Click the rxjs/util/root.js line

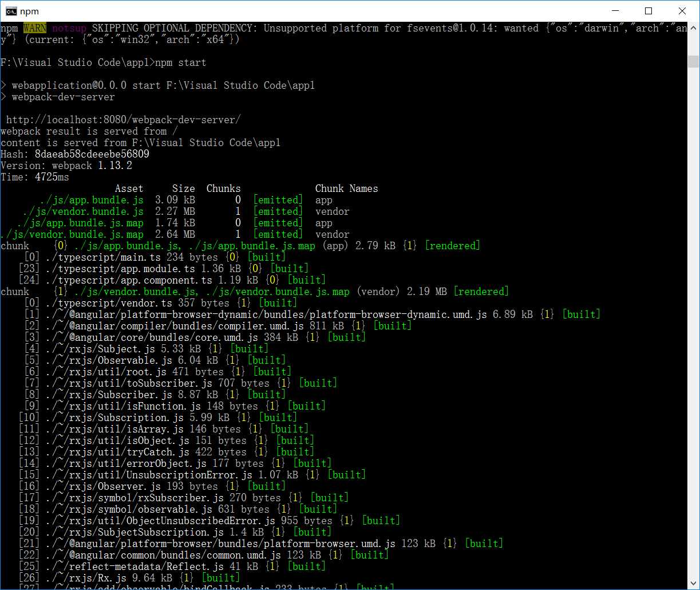coord(157,372)
